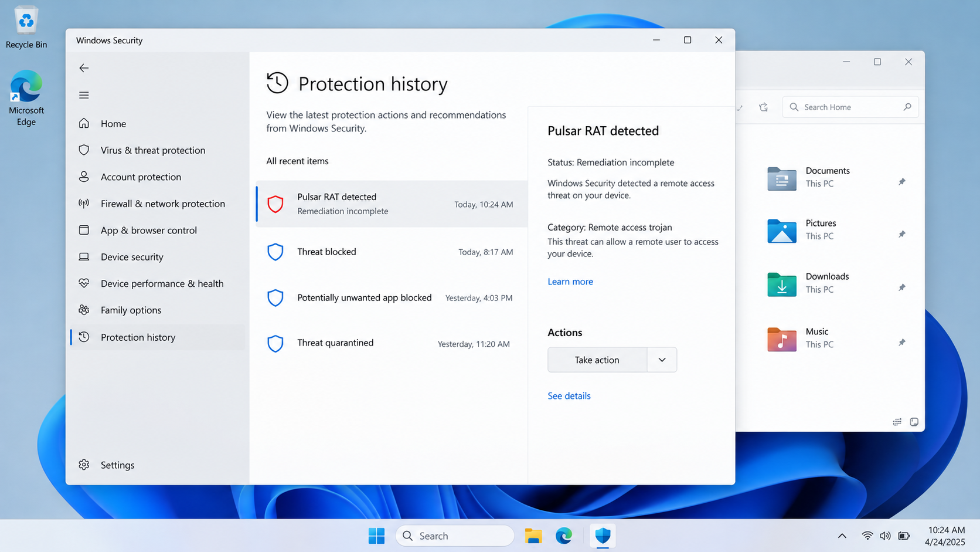Click the shield beside Threat quarantined
The image size is (980, 552).
[x=275, y=344]
